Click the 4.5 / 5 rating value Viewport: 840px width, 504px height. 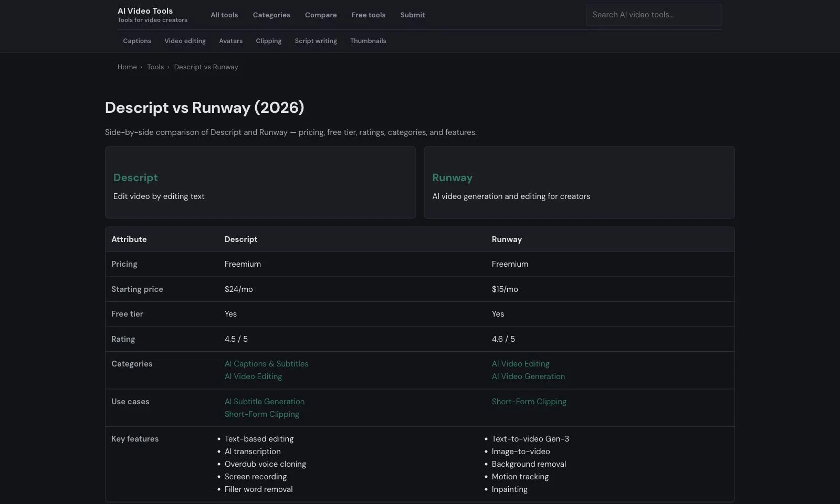coord(236,339)
